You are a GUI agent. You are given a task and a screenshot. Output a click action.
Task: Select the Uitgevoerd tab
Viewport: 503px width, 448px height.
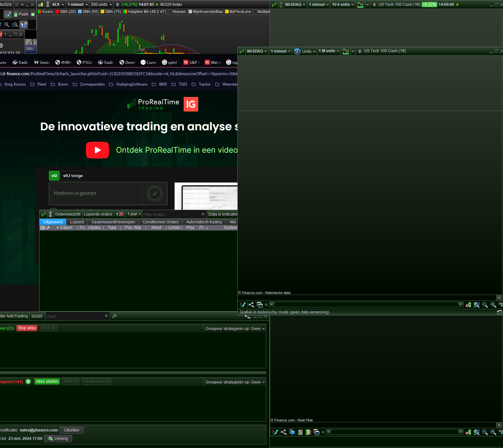(53, 222)
